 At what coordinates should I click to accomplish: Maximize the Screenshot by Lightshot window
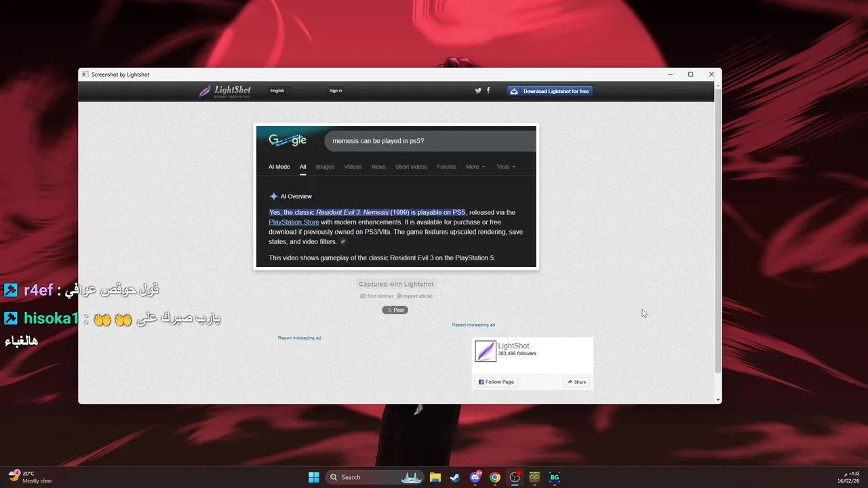coord(690,75)
